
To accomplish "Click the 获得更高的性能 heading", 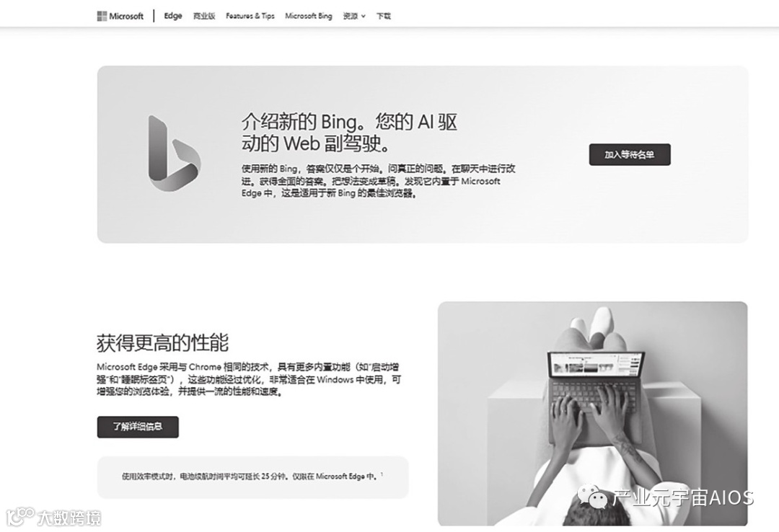I will (162, 342).
